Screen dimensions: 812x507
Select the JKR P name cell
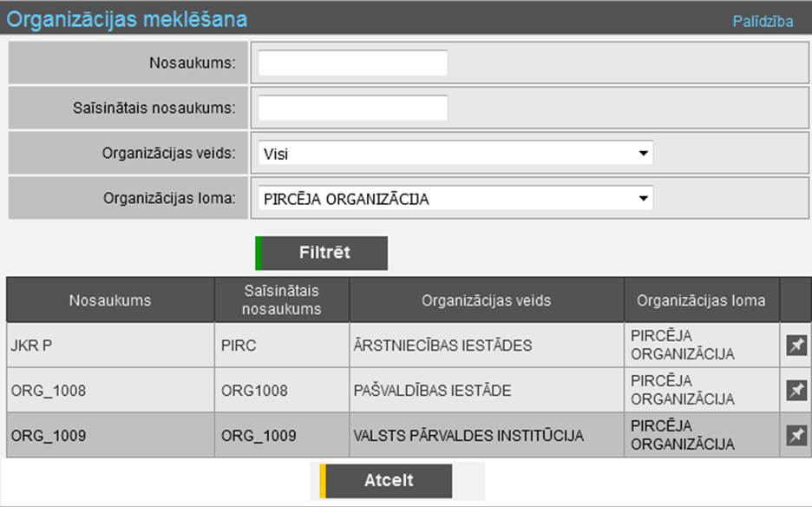click(32, 346)
